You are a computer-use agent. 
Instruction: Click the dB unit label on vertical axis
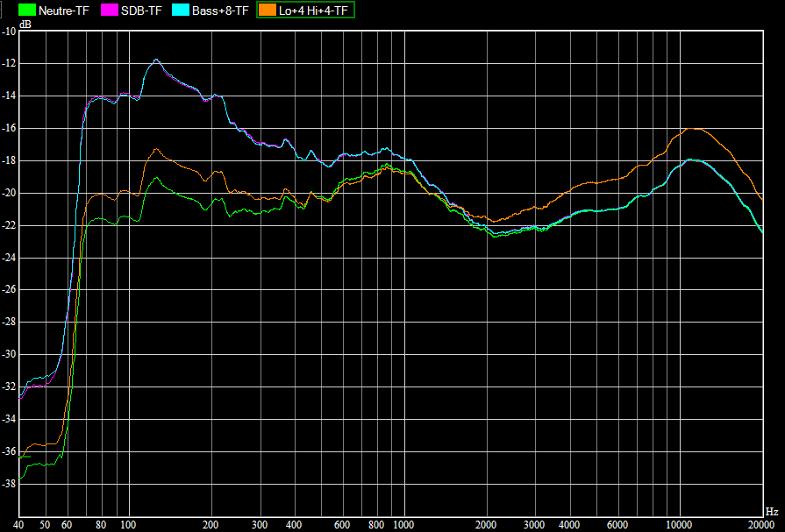pyautogui.click(x=26, y=25)
